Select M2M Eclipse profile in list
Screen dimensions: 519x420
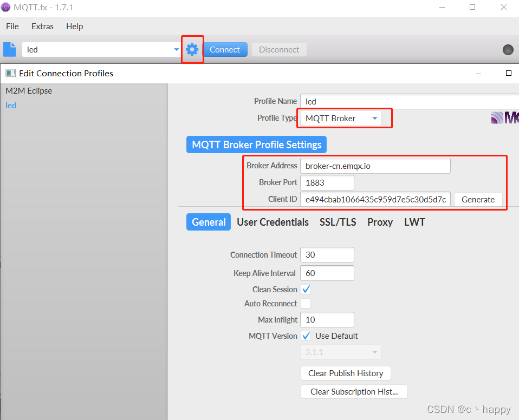pyautogui.click(x=29, y=90)
